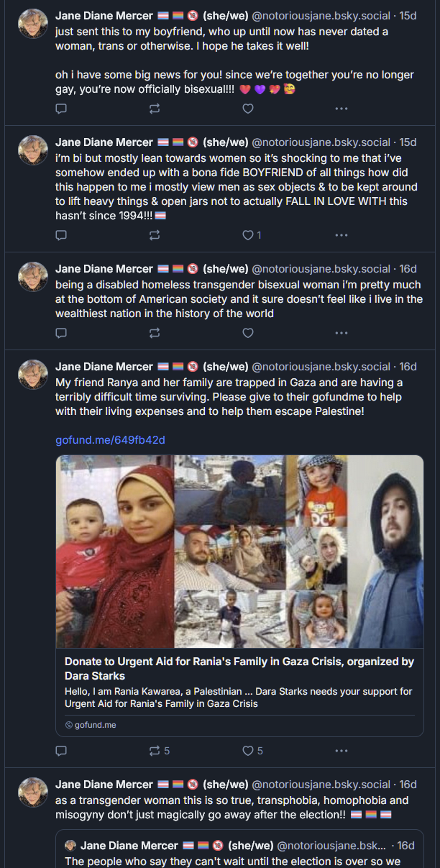Viewport: 440px width, 868px height.
Task: Like the 'disabled homeless transgender' post
Action: coord(248,333)
